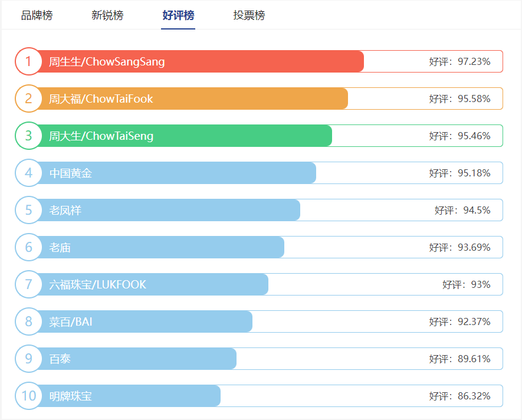Go to the 投票榜 tab
The image size is (522, 420).
point(249,15)
